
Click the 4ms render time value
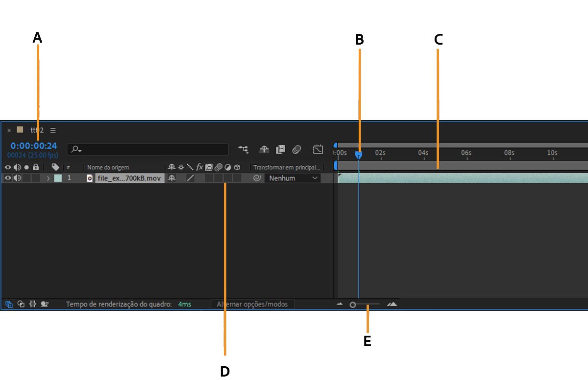[185, 304]
